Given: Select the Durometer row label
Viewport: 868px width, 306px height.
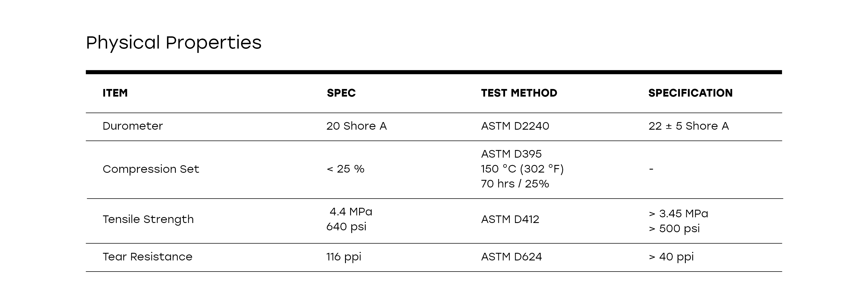Looking at the screenshot, I should 133,126.
